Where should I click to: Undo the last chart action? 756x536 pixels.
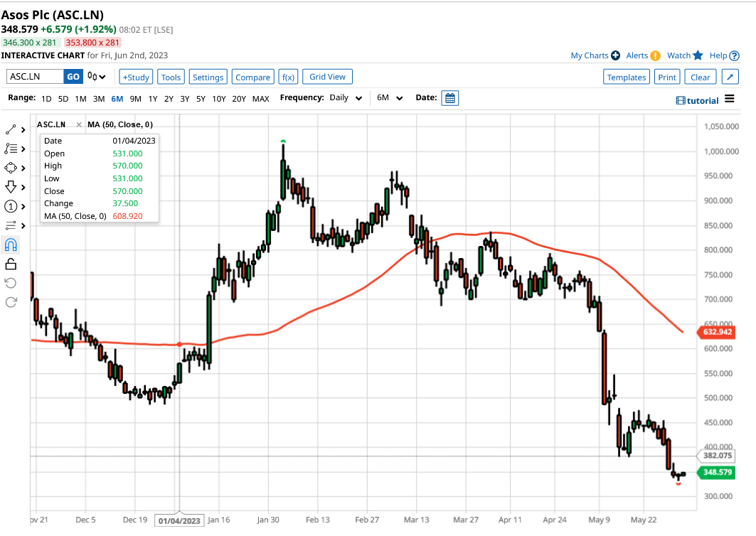click(x=10, y=282)
